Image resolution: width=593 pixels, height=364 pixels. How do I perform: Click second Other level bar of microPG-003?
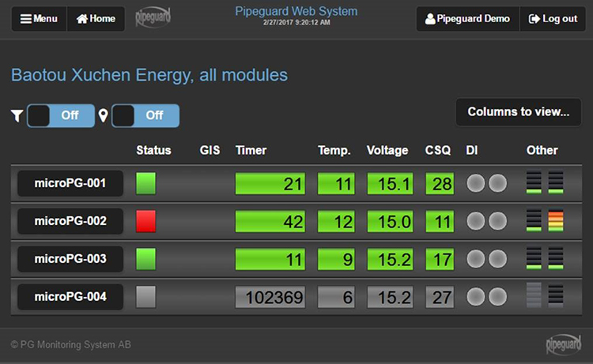(556, 258)
